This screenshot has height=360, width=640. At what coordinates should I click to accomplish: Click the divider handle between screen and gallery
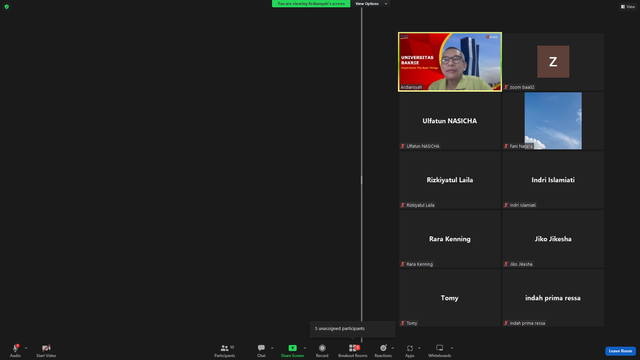point(362,180)
